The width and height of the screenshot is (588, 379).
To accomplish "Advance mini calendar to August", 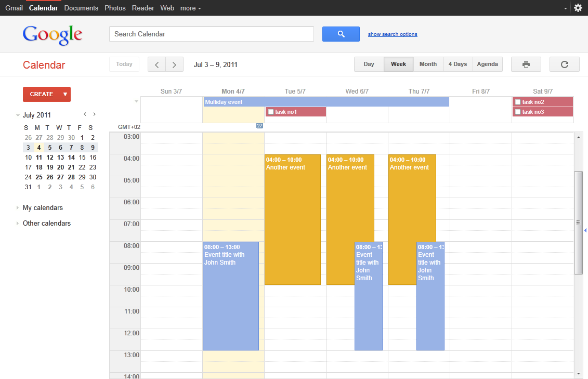I will [x=94, y=114].
